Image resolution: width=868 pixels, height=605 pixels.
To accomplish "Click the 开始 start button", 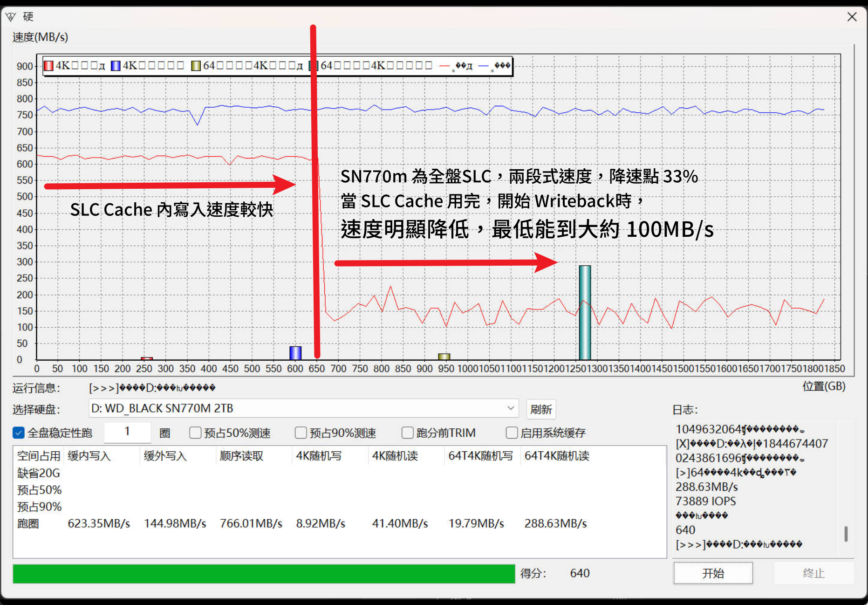I will click(713, 573).
